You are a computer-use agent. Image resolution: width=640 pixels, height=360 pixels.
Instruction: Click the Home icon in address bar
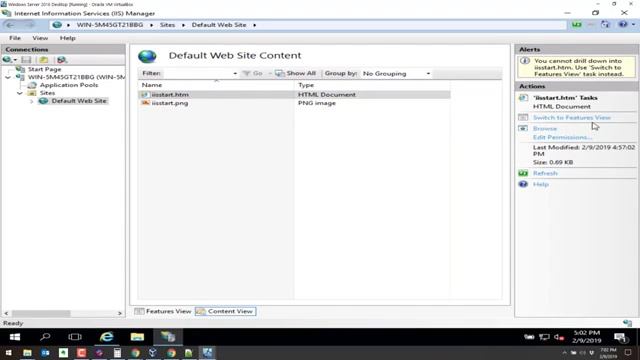point(605,25)
